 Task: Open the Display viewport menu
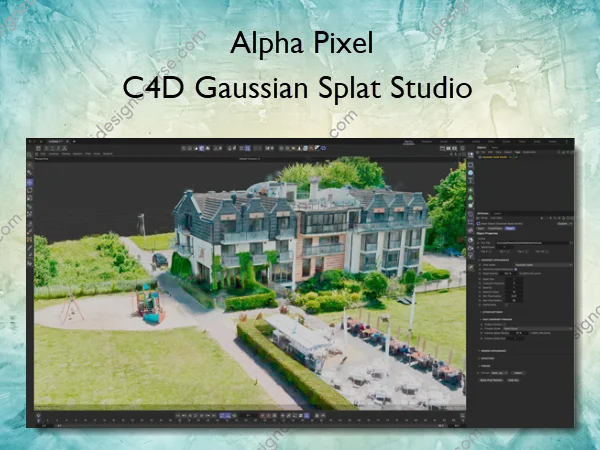(x=66, y=154)
